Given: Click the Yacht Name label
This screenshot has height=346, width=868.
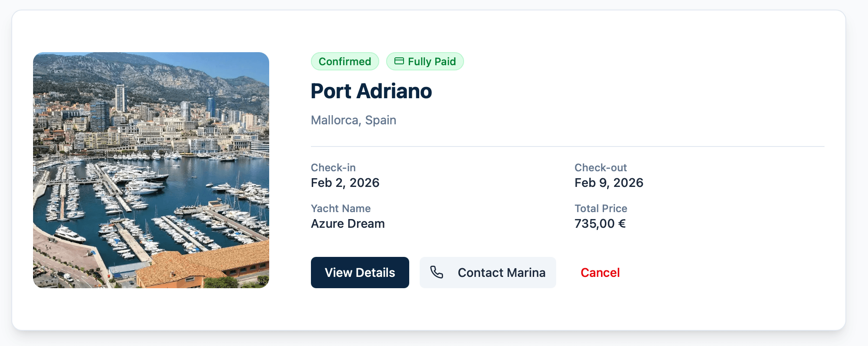Looking at the screenshot, I should coord(341,209).
